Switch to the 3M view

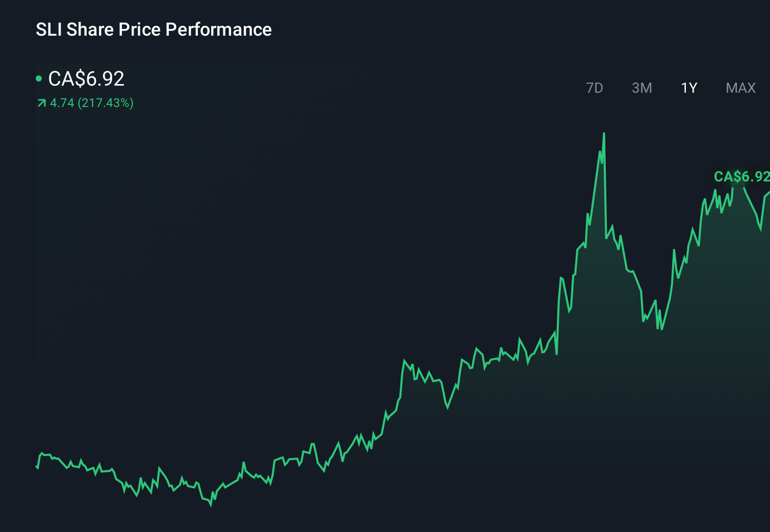[x=642, y=88]
